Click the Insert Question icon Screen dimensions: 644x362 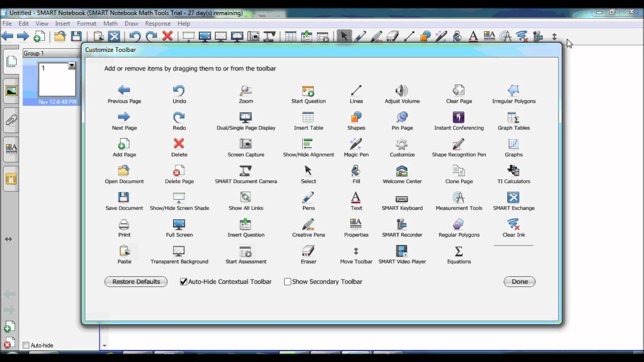point(246,224)
